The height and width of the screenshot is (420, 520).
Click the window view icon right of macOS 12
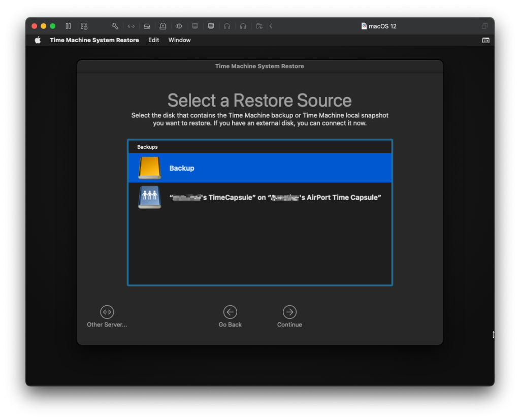pos(484,26)
